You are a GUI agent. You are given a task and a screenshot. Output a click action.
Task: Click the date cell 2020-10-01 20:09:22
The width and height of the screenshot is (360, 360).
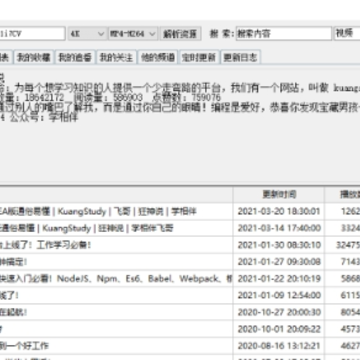[x=279, y=329]
